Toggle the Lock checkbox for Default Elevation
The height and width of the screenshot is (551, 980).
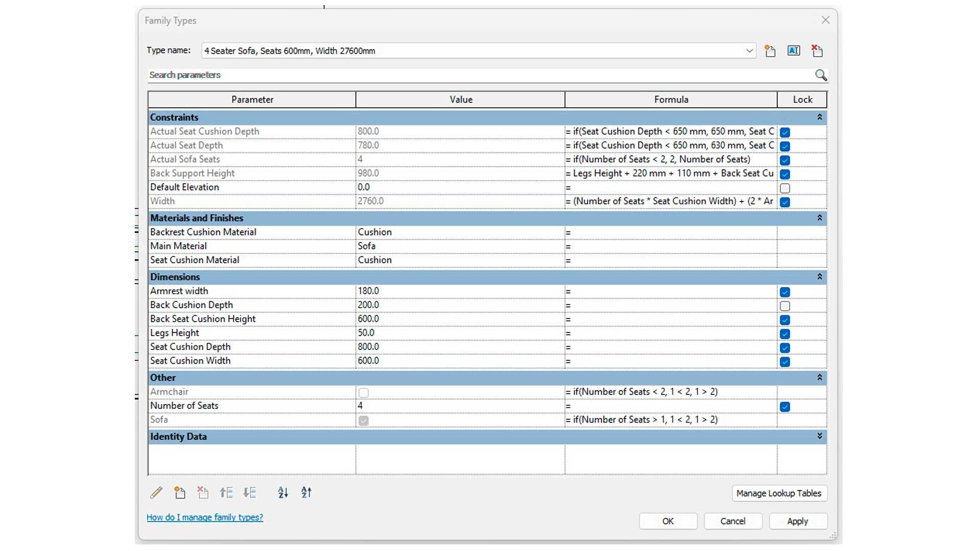click(x=784, y=188)
